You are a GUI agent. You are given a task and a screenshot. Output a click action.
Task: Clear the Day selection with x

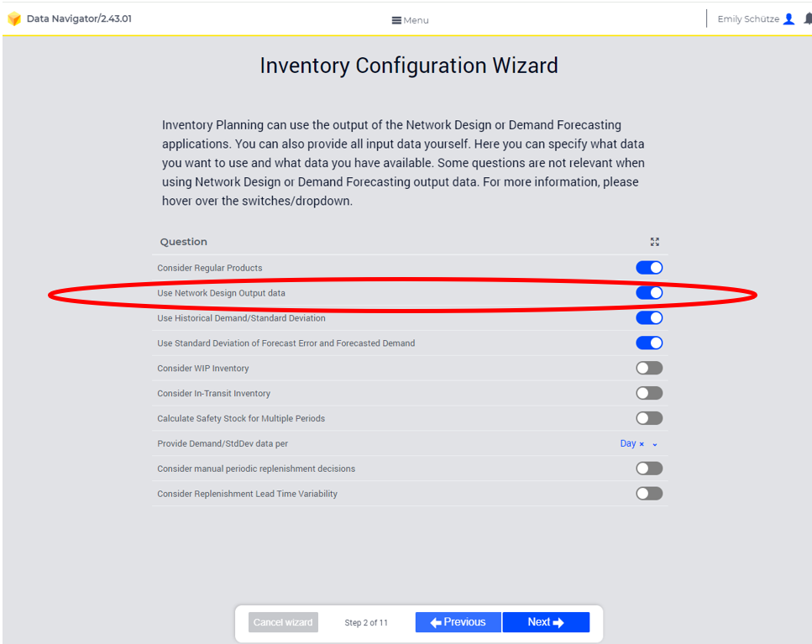point(642,444)
